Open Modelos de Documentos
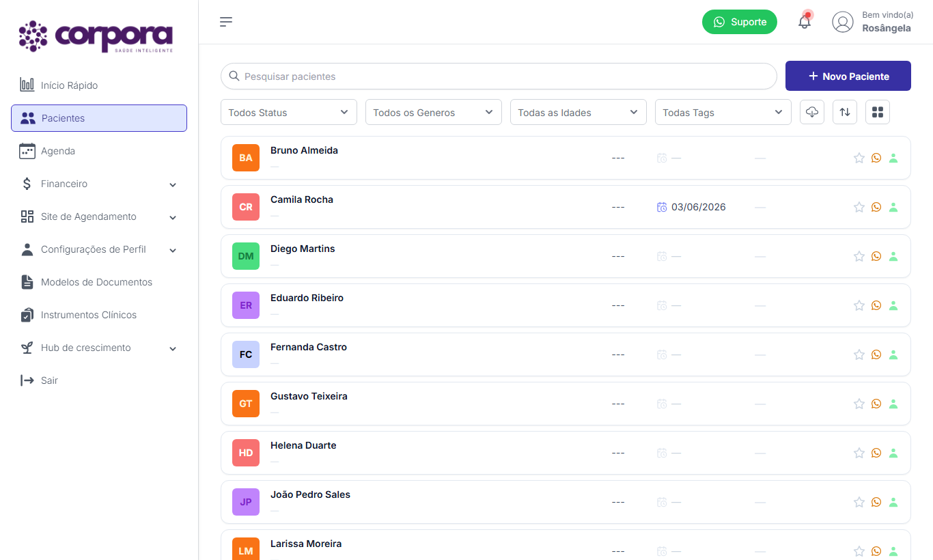The height and width of the screenshot is (560, 933). coord(99,282)
